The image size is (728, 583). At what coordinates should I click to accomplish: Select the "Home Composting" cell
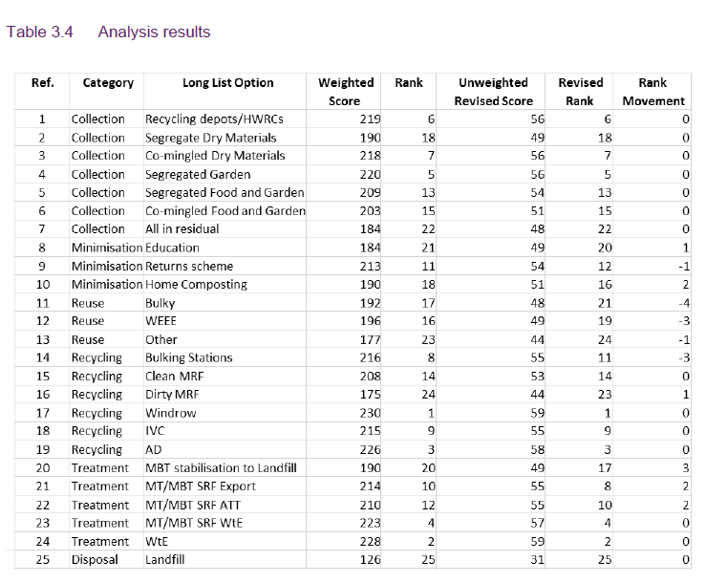[196, 285]
